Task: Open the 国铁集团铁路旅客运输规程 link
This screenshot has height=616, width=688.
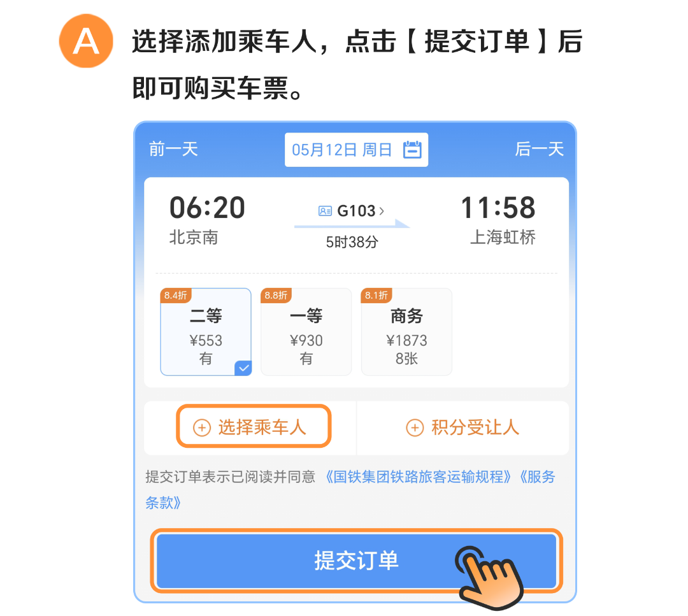Action: (x=418, y=477)
